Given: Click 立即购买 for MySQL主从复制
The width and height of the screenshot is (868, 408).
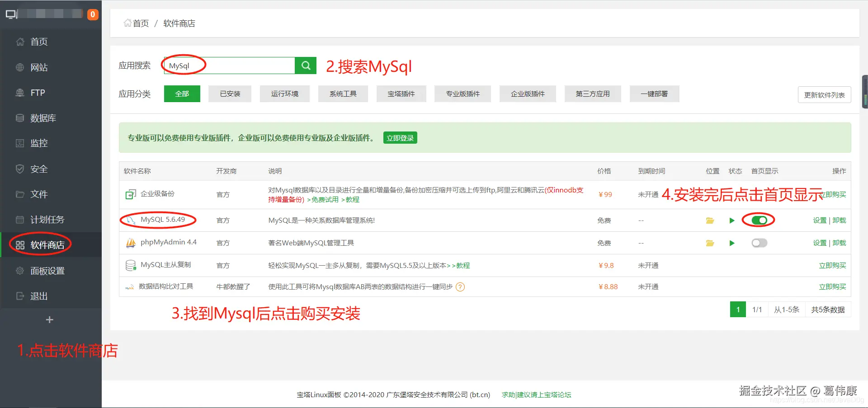Looking at the screenshot, I should [832, 266].
